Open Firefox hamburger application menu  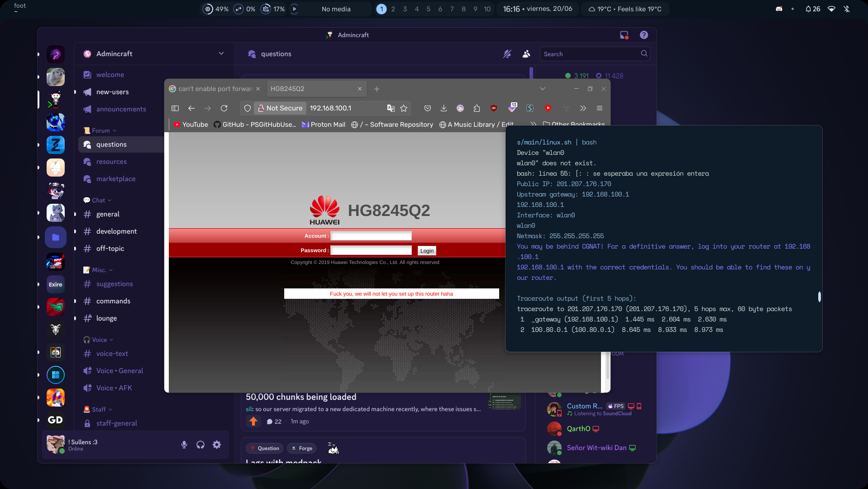point(600,108)
